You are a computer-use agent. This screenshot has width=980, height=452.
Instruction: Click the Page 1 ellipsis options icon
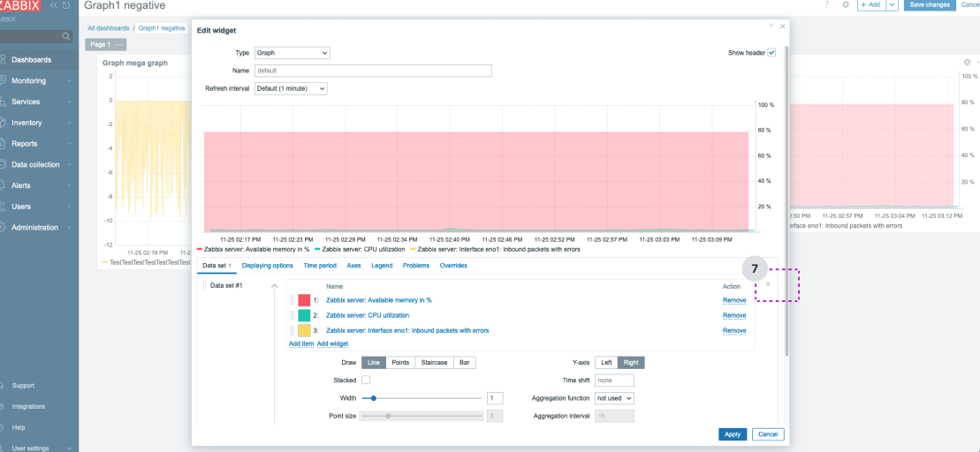coord(118,44)
